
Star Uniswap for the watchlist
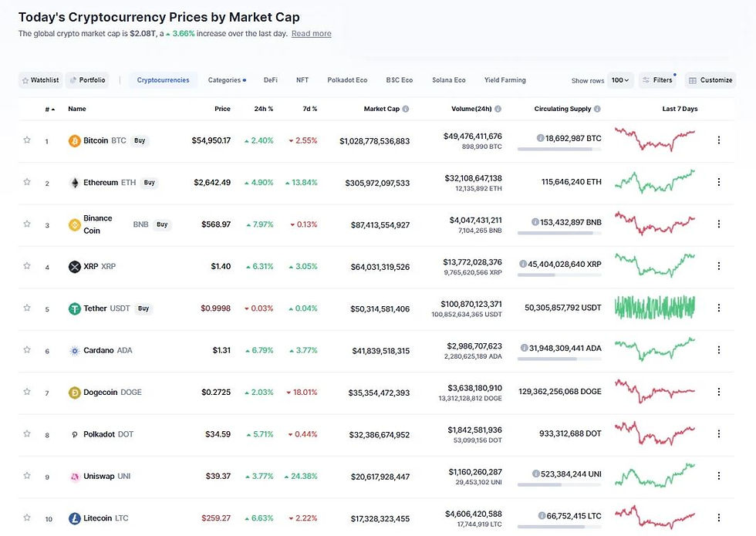tap(27, 475)
